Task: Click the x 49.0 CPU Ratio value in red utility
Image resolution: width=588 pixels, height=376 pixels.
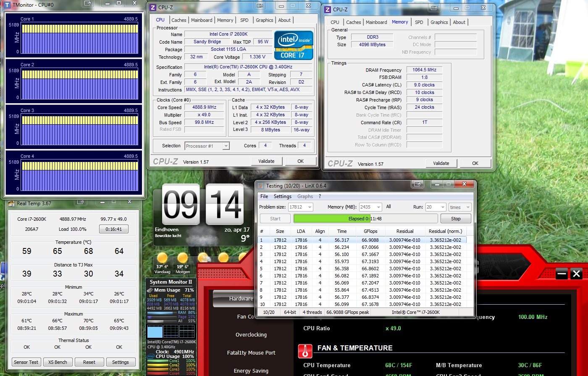Action: 393,329
